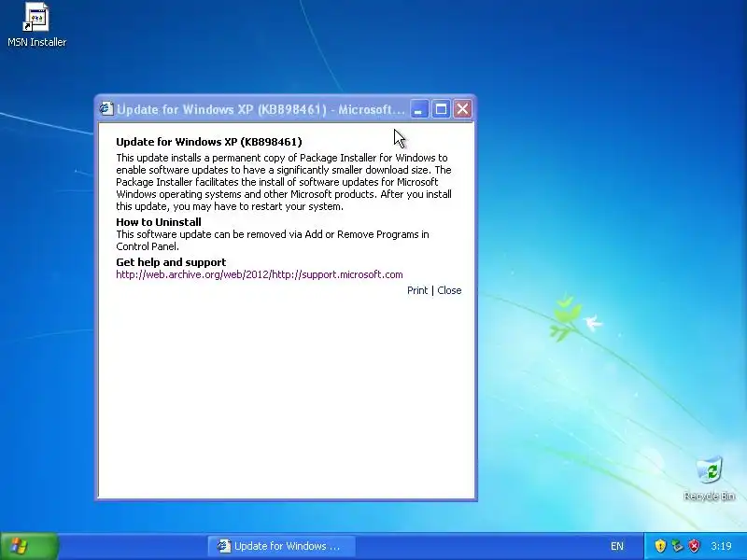Open the Recycle Bin on desktop
Viewport: 747px width, 560px height.
709,478
